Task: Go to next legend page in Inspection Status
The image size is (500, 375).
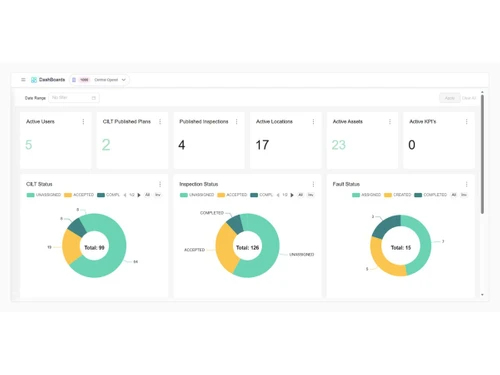Action: [x=292, y=195]
